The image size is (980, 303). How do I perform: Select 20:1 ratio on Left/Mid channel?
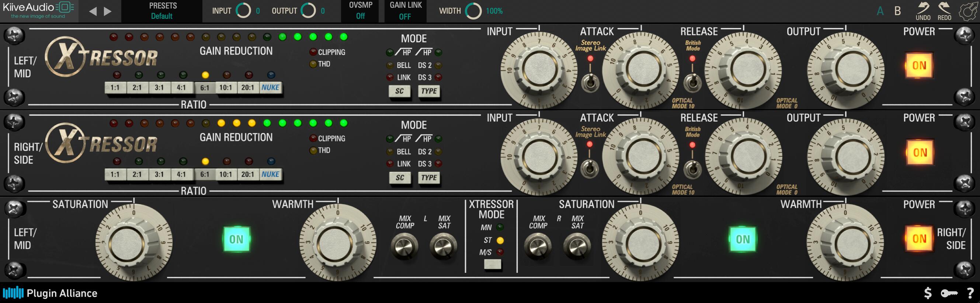pyautogui.click(x=248, y=88)
